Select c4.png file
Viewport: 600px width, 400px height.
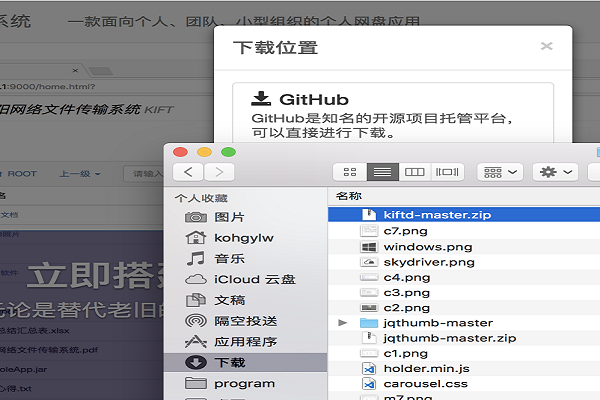[x=464, y=278]
